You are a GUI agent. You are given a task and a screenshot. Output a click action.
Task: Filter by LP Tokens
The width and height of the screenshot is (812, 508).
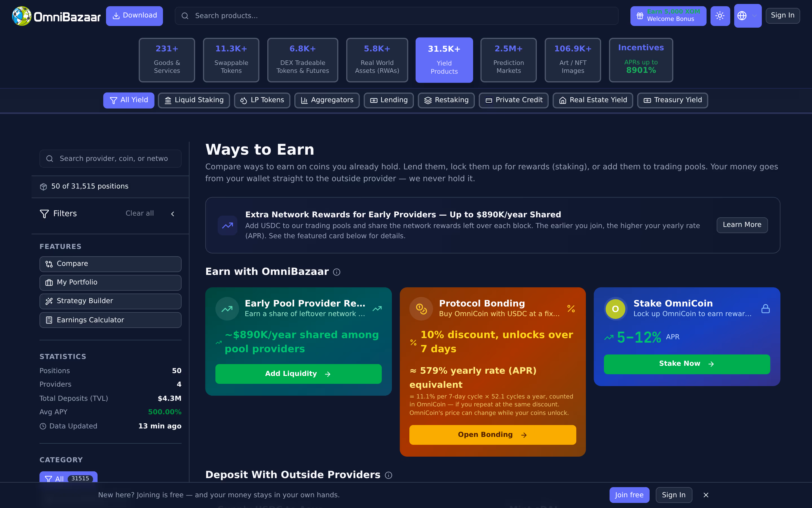click(x=262, y=100)
